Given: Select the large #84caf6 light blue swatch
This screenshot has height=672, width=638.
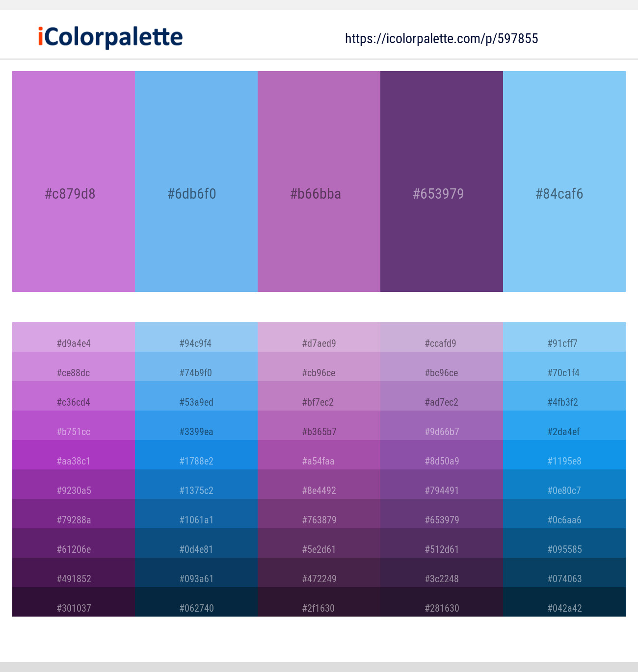Looking at the screenshot, I should pyautogui.click(x=564, y=181).
